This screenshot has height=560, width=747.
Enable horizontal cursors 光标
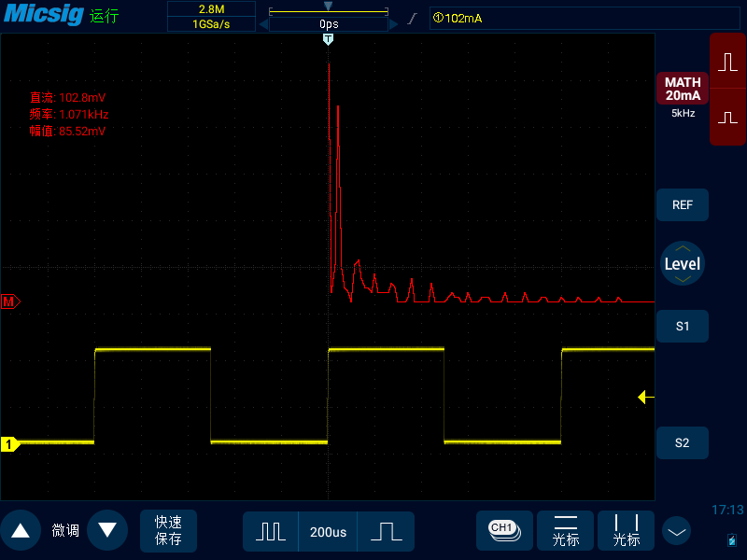566,530
